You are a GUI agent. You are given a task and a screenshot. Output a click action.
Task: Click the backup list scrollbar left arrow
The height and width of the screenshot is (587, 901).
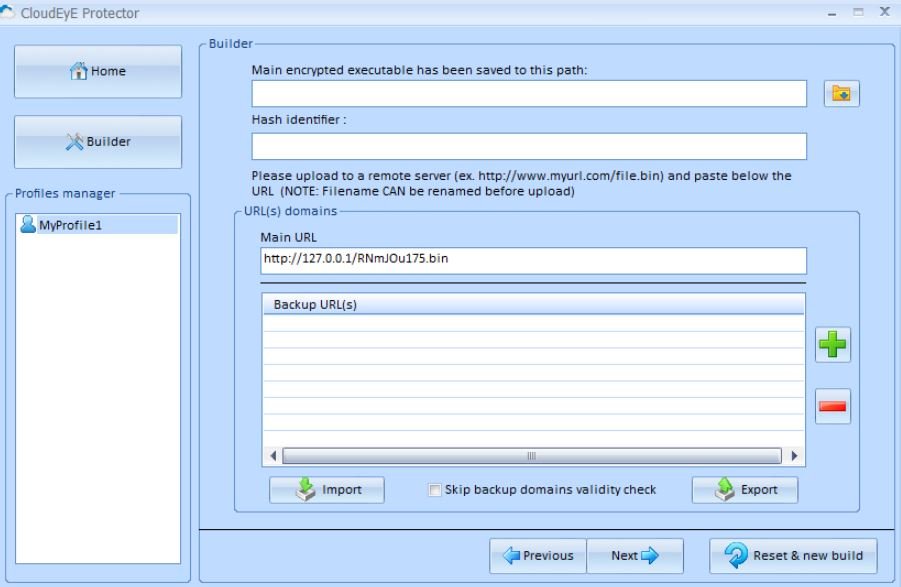(x=273, y=456)
